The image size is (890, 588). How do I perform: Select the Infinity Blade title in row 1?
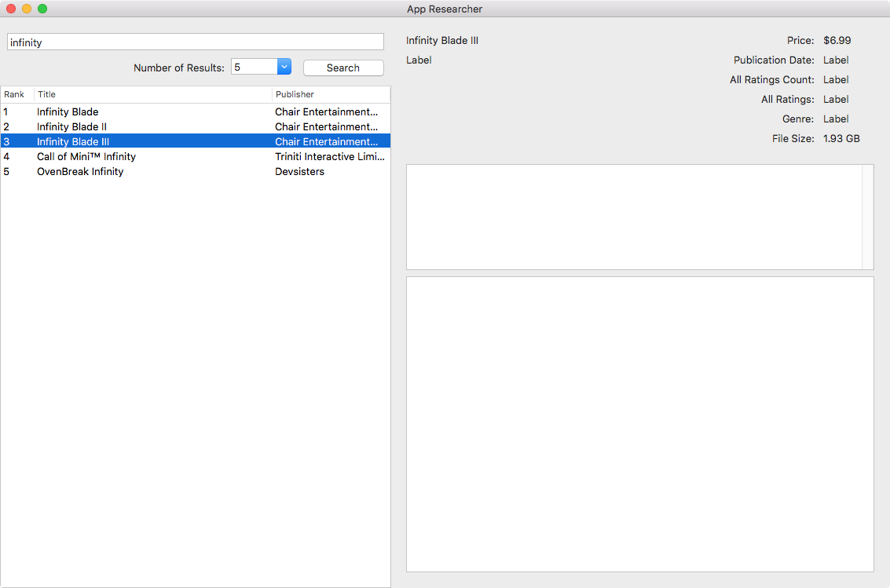point(68,111)
